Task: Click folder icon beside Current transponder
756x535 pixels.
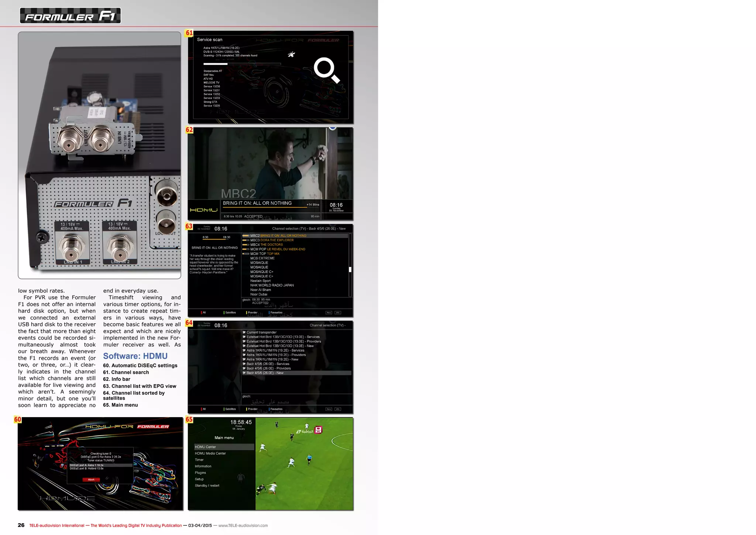Action: (244, 332)
